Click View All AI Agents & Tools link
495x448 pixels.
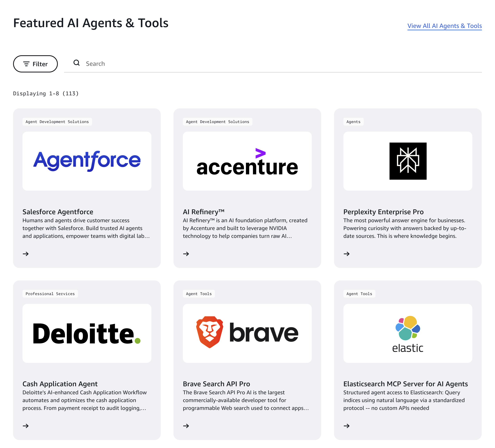(444, 26)
